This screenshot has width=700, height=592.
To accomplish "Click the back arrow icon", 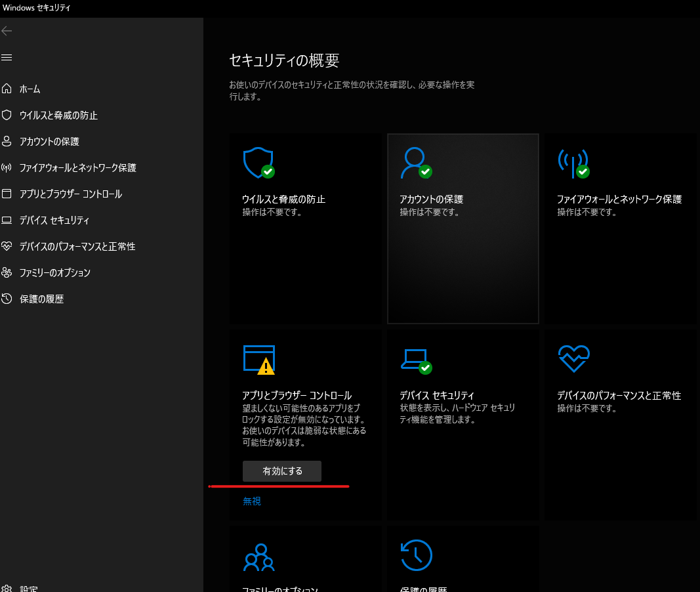I will [x=7, y=31].
